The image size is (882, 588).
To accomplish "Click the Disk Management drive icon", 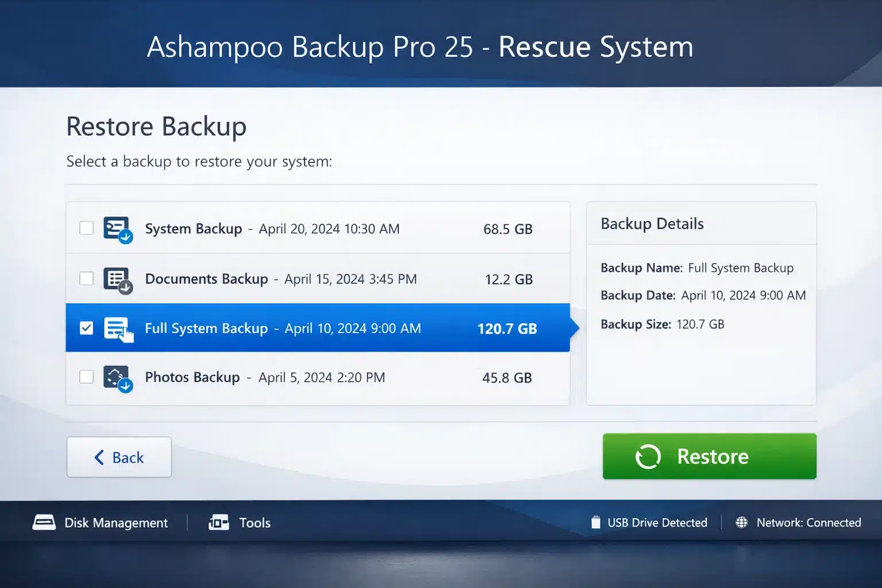I will 44,523.
